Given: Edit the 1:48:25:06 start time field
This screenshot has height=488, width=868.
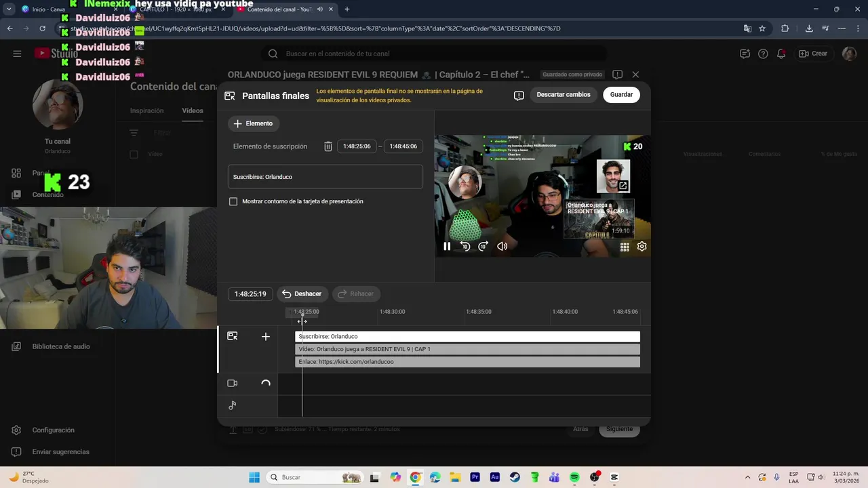Looking at the screenshot, I should click(x=357, y=146).
